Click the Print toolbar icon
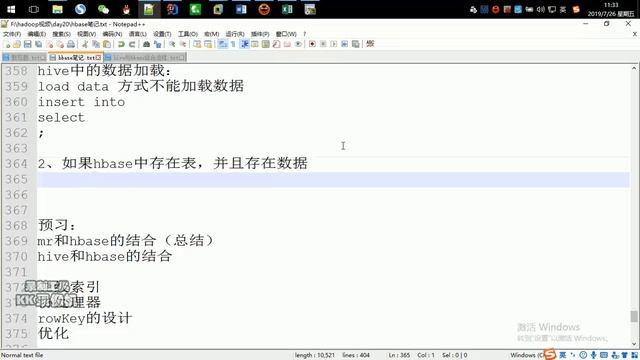 71,44
